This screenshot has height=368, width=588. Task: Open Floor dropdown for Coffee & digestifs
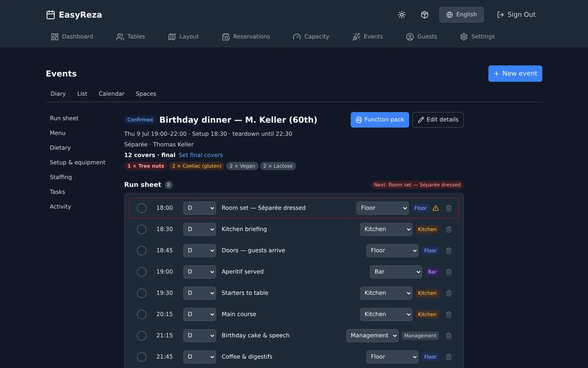coord(392,357)
